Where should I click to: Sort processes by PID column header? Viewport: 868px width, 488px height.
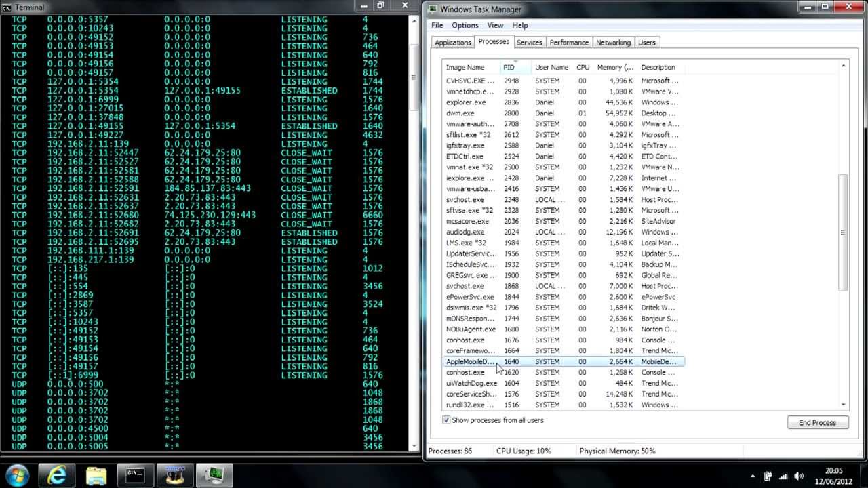tap(516, 67)
